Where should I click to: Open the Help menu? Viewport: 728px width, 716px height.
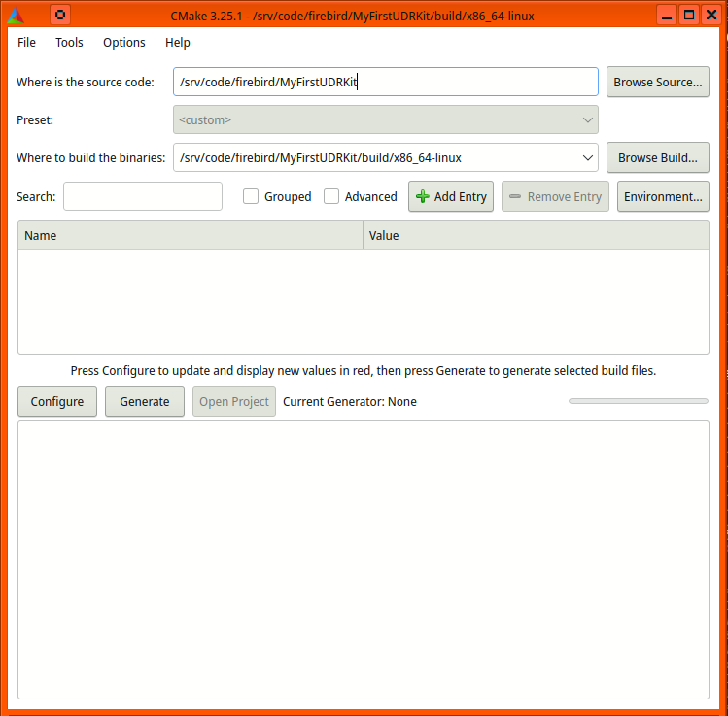177,42
